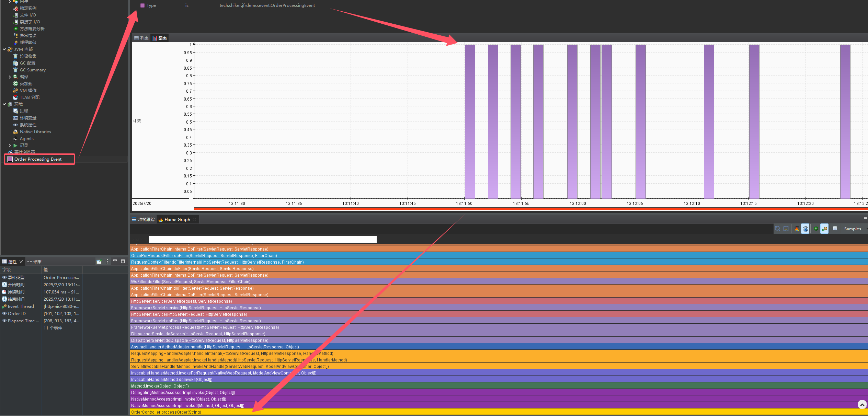Open the Samples dropdown
The image size is (868, 416).
[854, 229]
